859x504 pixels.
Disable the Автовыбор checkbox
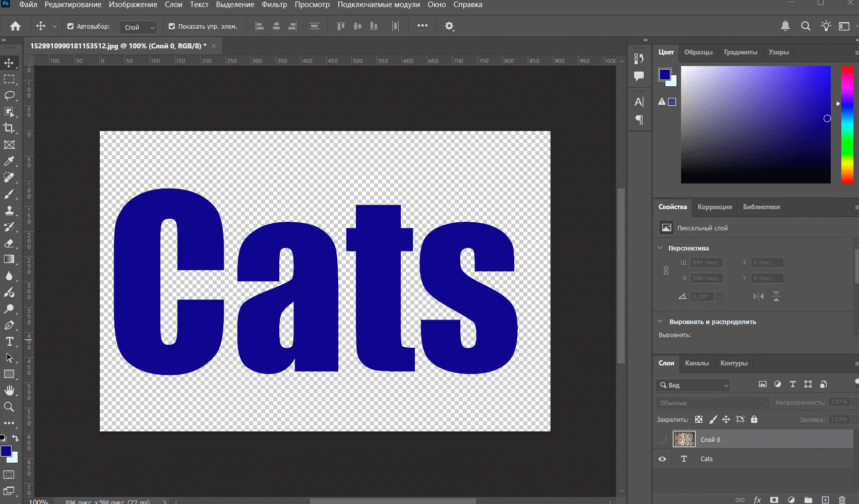[x=71, y=26]
